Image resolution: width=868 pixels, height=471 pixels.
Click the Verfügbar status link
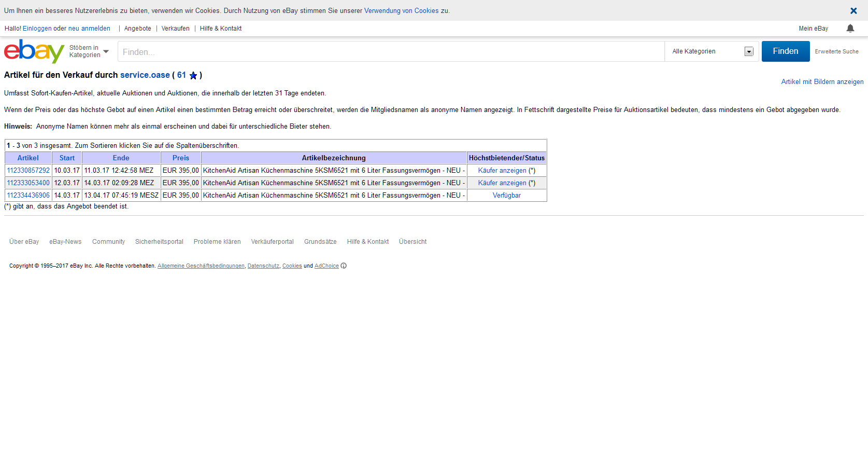506,196
